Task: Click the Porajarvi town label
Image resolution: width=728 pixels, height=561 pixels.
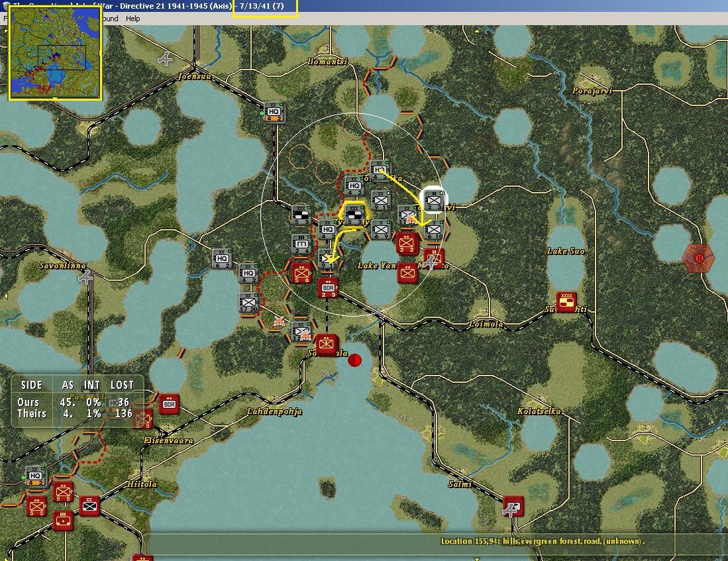Action: coord(592,91)
